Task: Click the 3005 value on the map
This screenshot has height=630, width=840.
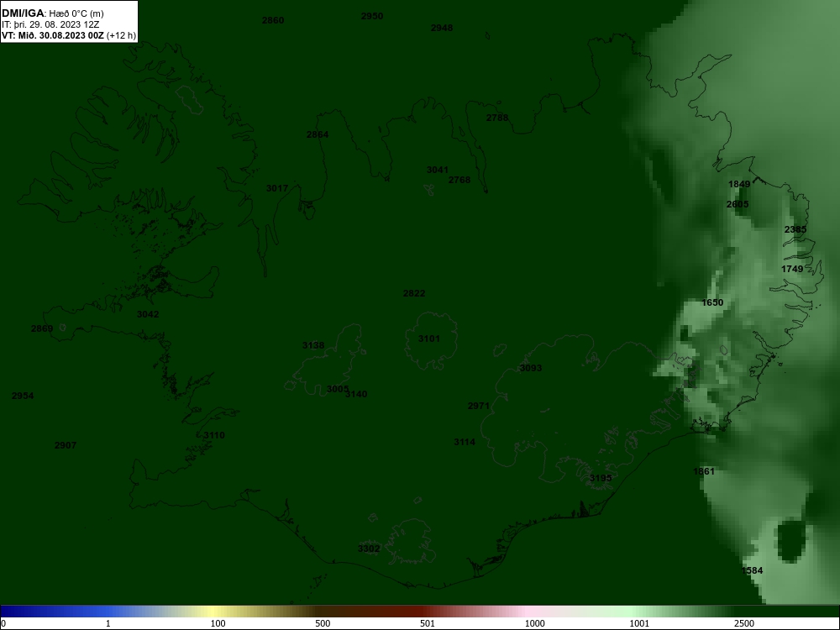Action: (338, 389)
